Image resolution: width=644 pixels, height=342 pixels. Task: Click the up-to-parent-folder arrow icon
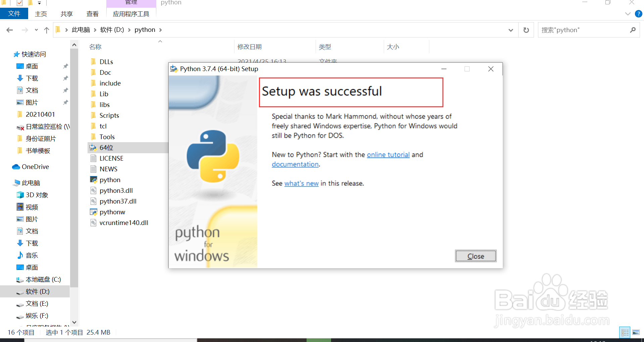coord(46,30)
